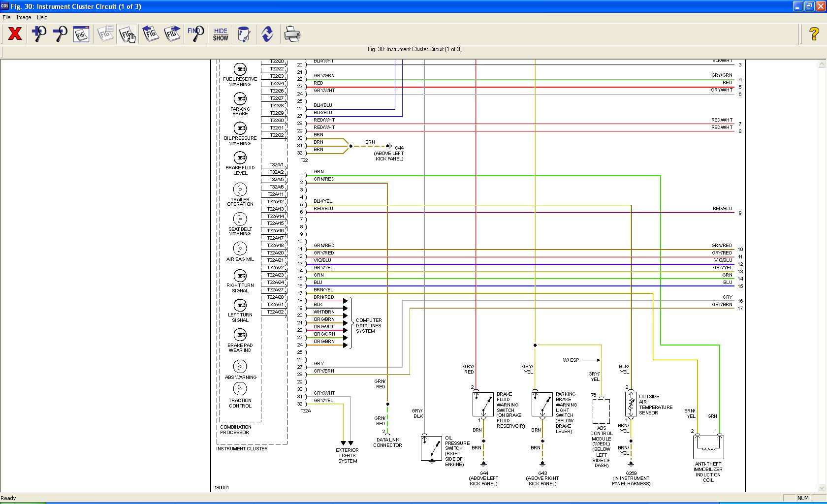Go to the next figure
The height and width of the screenshot is (504, 827).
tap(172, 34)
